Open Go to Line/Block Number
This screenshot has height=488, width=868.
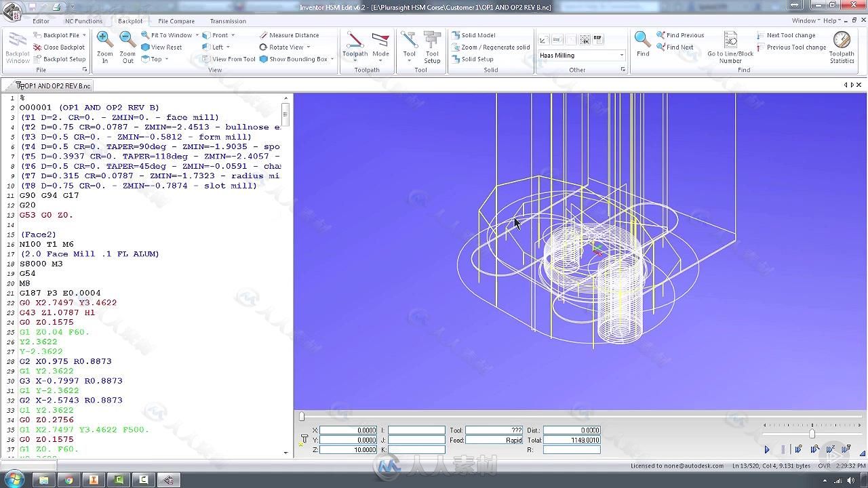coord(730,47)
